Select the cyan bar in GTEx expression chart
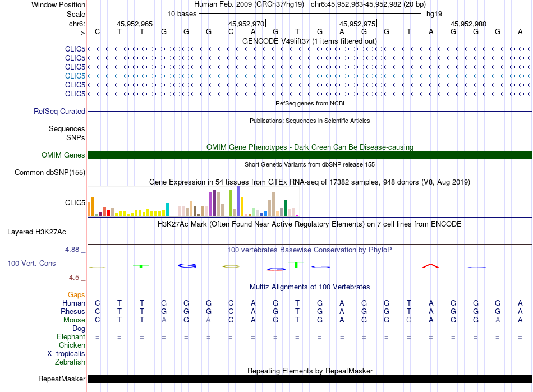This screenshot has width=533, height=392. click(x=167, y=210)
